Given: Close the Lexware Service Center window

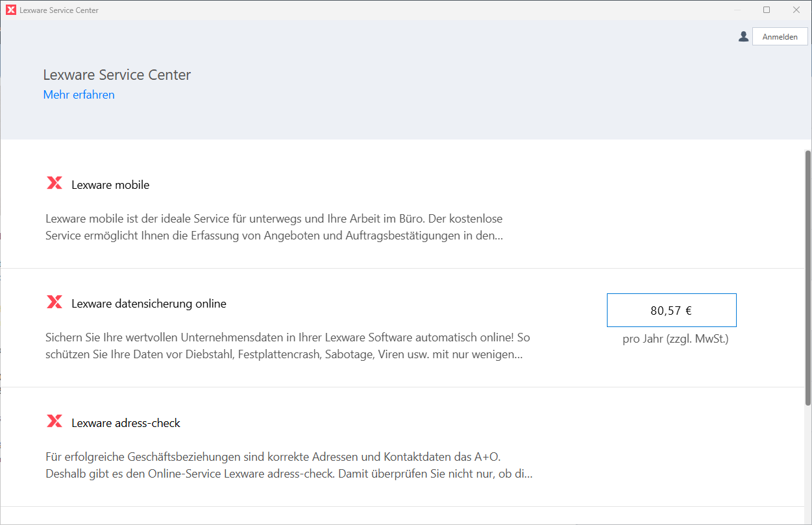Looking at the screenshot, I should pyautogui.click(x=796, y=10).
